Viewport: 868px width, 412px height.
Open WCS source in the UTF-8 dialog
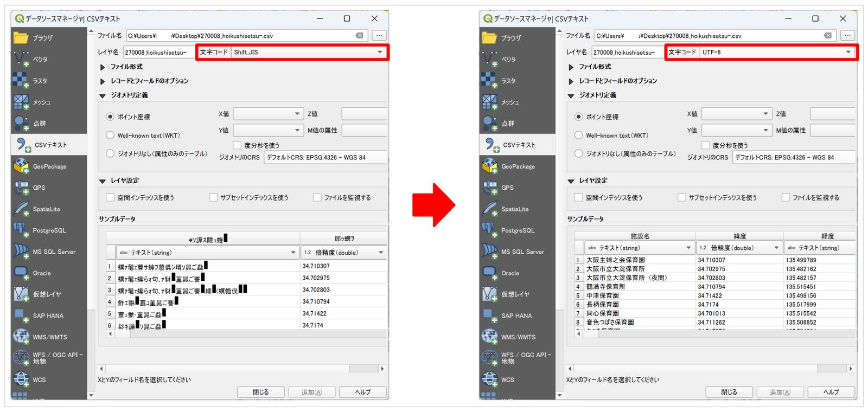click(517, 380)
